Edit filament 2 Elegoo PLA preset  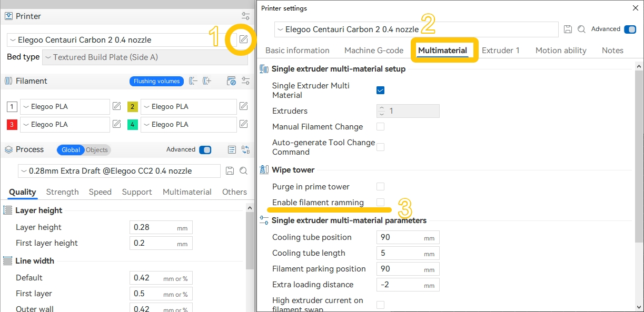243,106
